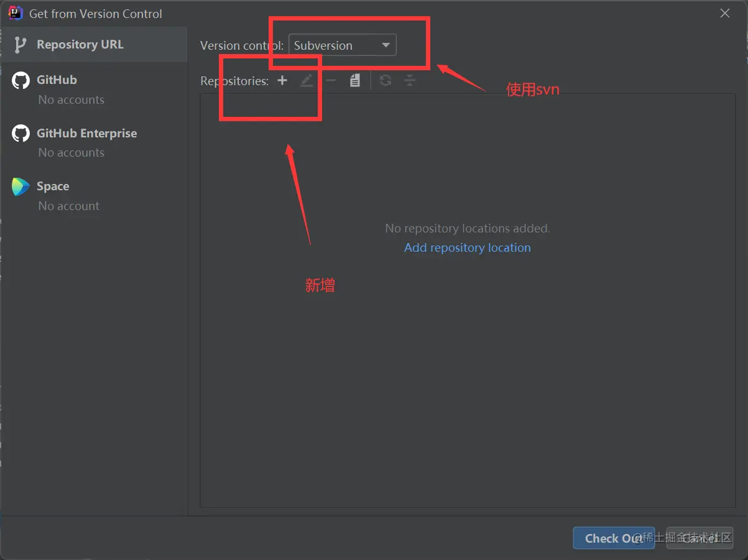This screenshot has width=748, height=560.
Task: Click the minus remove repository icon
Action: coord(331,80)
